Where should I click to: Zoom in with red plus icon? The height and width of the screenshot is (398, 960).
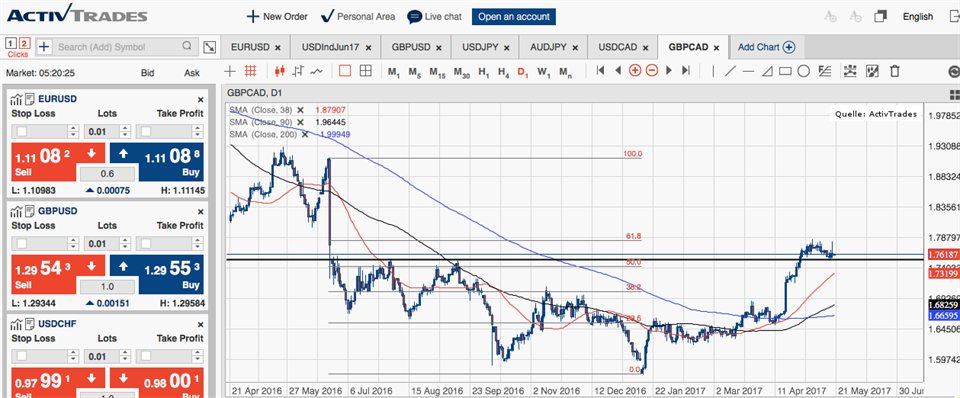(635, 71)
